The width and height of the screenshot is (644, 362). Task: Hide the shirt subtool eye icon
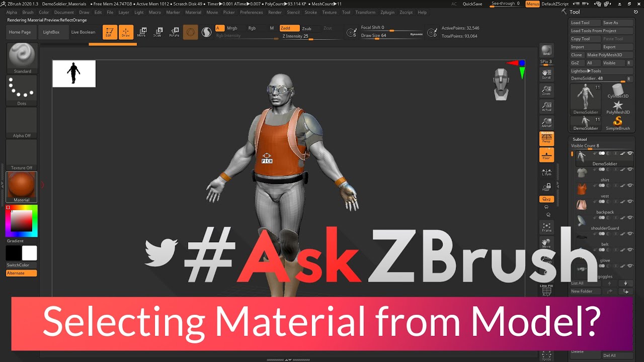click(630, 169)
